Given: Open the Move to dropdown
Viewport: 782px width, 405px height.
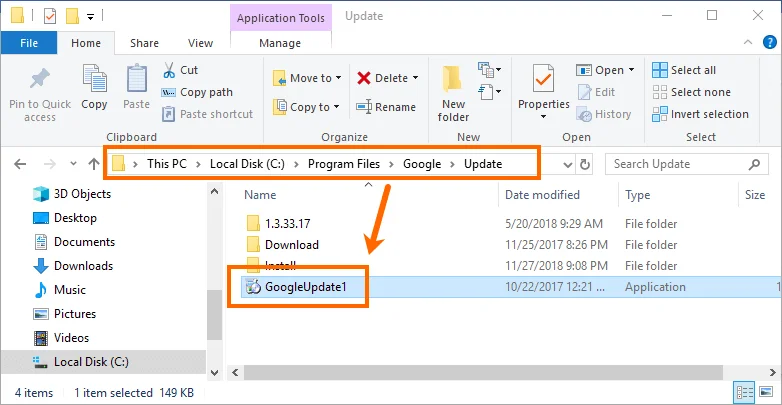Looking at the screenshot, I should click(307, 78).
